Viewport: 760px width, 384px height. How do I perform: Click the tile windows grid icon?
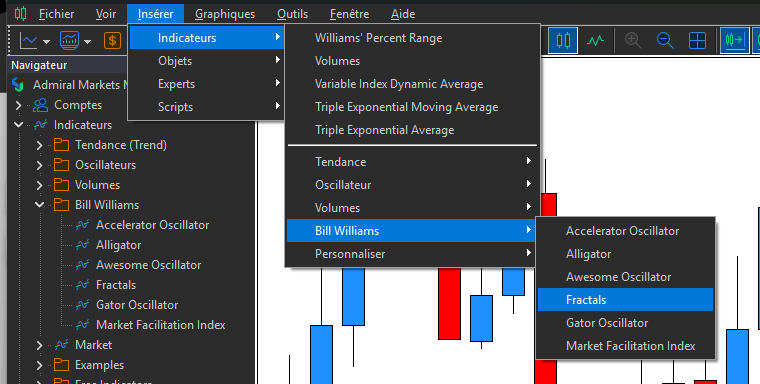pos(697,41)
